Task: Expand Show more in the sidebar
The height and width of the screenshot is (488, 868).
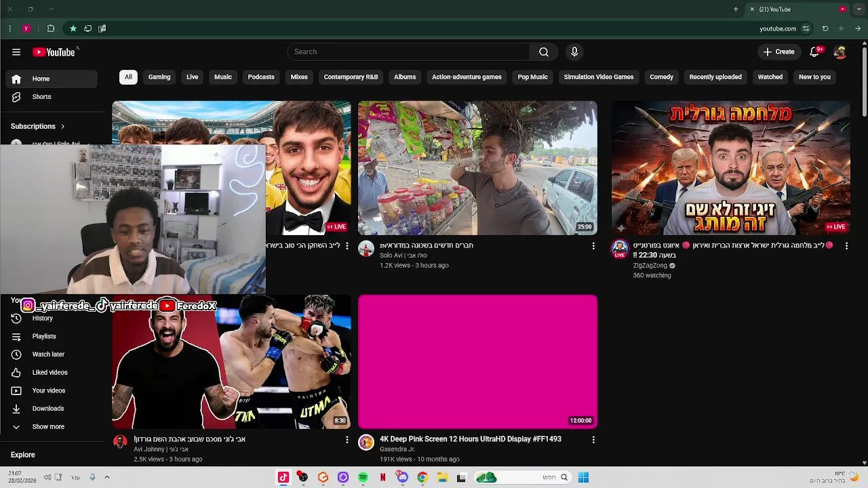Action: [52, 427]
